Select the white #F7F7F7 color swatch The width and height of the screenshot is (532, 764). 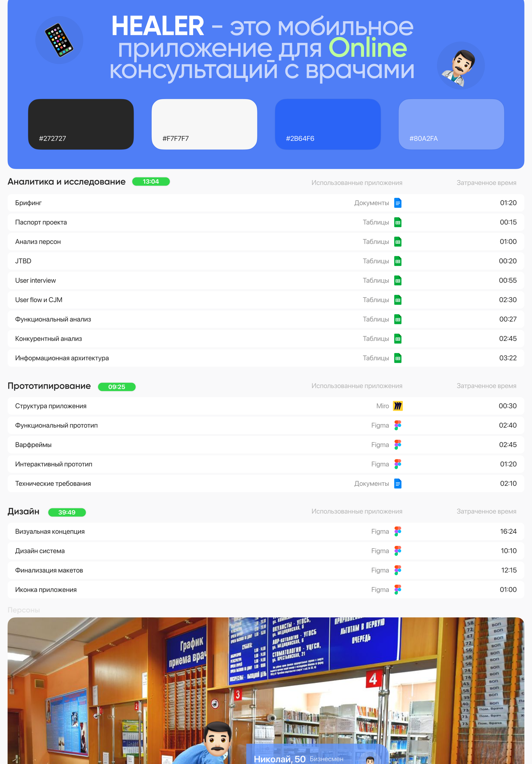coord(204,124)
